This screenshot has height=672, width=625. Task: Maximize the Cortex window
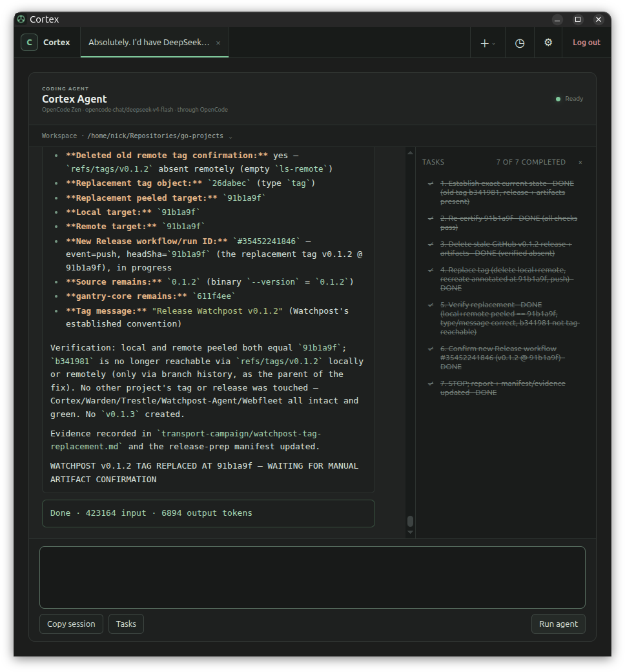(578, 19)
